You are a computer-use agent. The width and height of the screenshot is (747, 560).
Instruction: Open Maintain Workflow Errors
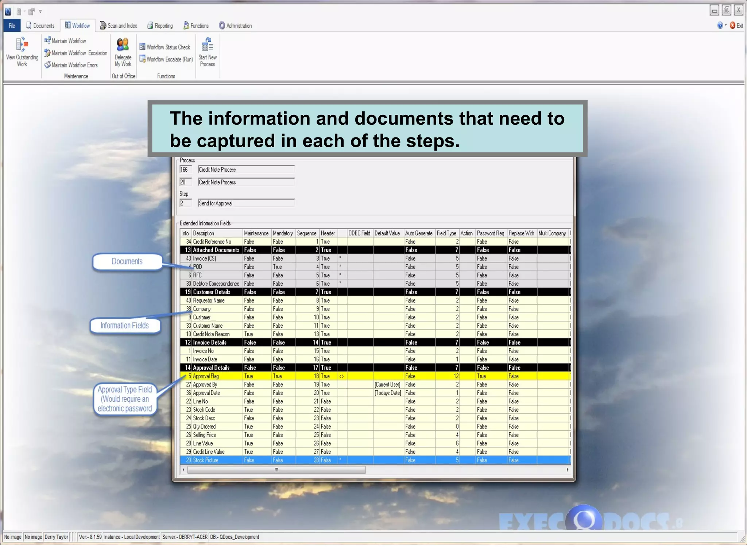tap(71, 65)
